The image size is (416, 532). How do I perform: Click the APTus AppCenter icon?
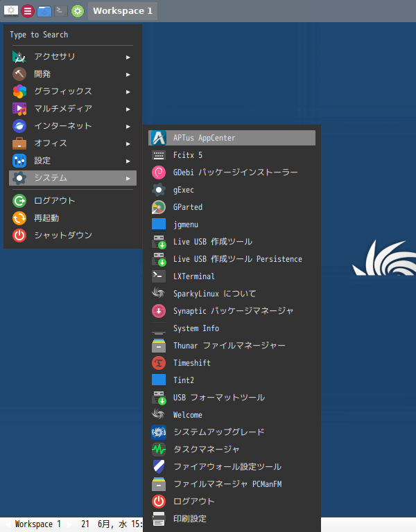(x=159, y=138)
